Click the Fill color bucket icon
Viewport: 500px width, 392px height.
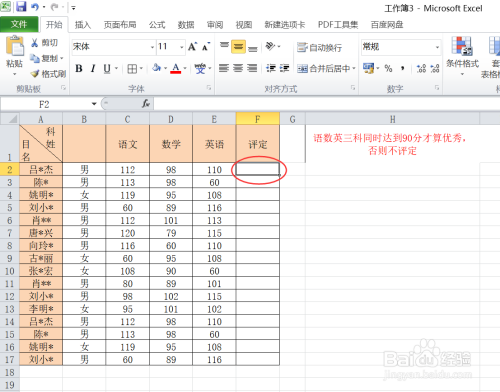pos(156,68)
